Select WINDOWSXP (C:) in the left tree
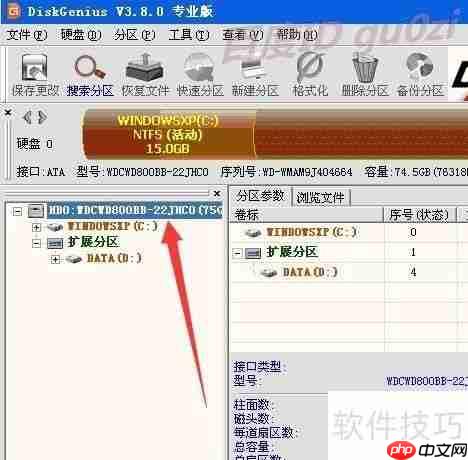This screenshot has width=468, height=460. pos(113,226)
